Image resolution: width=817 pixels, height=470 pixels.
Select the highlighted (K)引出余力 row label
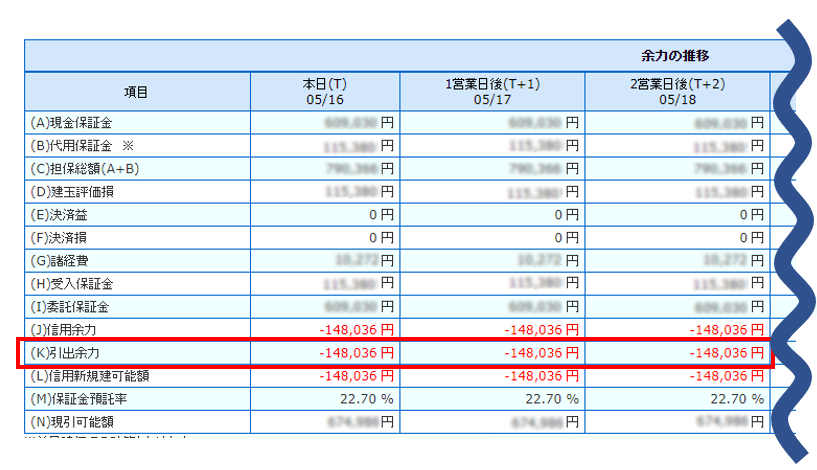click(65, 353)
